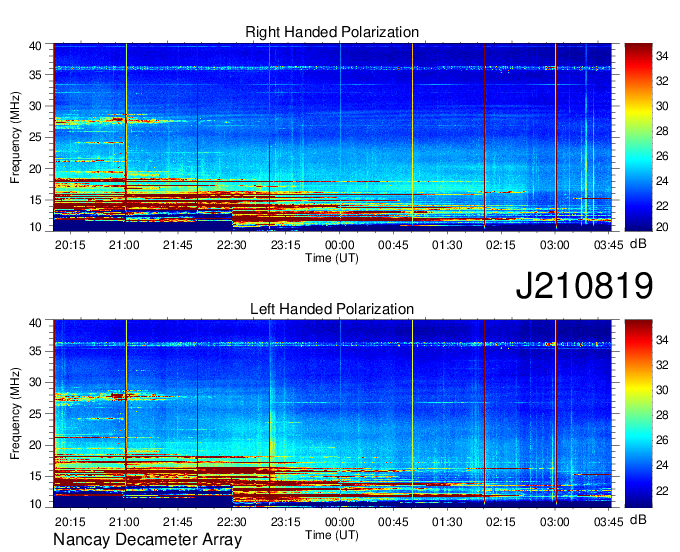Click 'Frequency (MHz)' axis label of Left Handed plot
The height and width of the screenshot is (552, 680).
tap(15, 414)
